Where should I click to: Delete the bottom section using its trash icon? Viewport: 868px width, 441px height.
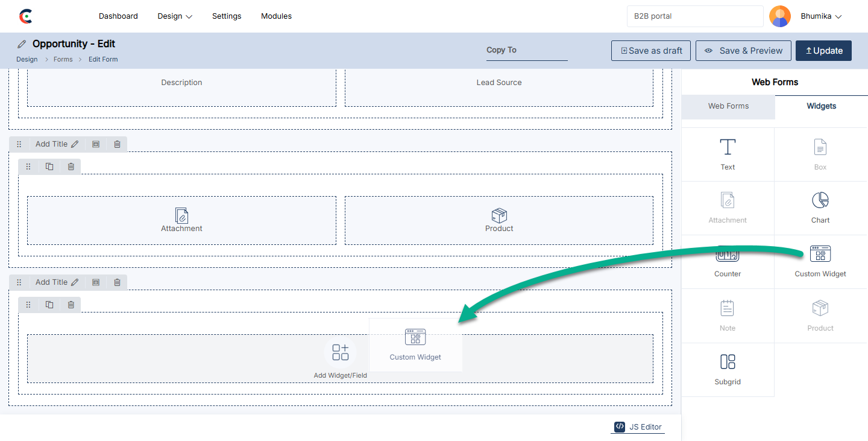117,282
